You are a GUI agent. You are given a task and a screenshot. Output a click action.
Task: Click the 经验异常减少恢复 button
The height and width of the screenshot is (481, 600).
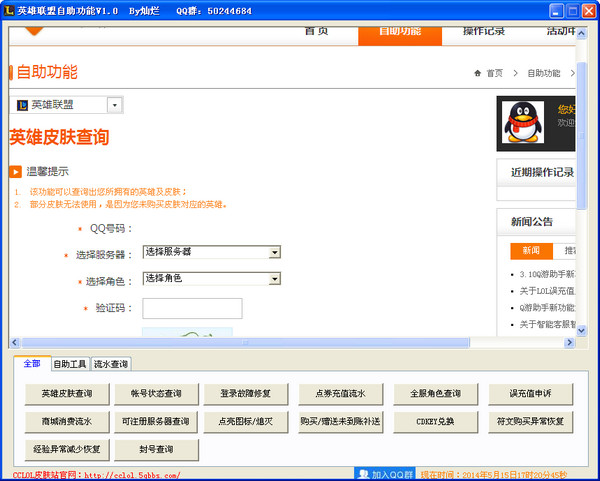tap(67, 450)
